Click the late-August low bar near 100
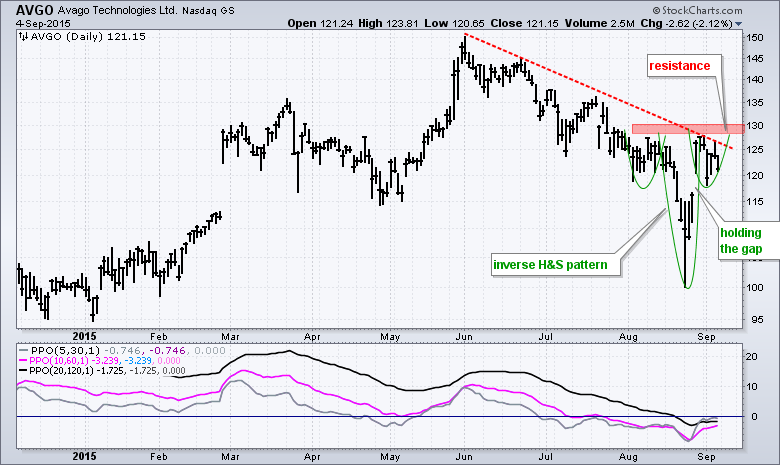Screen dimensions: 780x465 coord(685,244)
